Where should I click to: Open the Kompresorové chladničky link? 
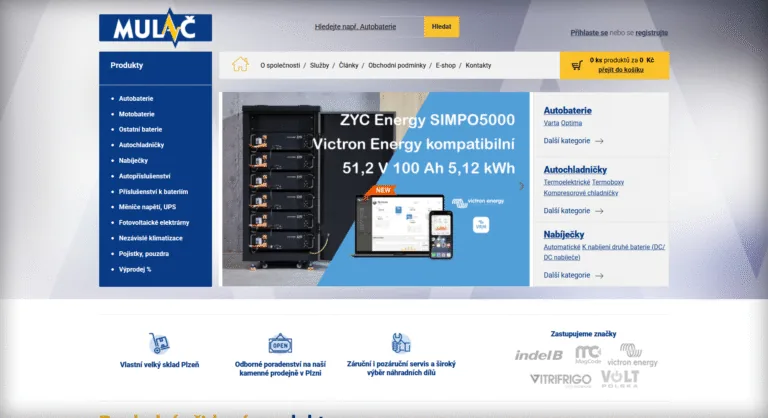point(581,193)
